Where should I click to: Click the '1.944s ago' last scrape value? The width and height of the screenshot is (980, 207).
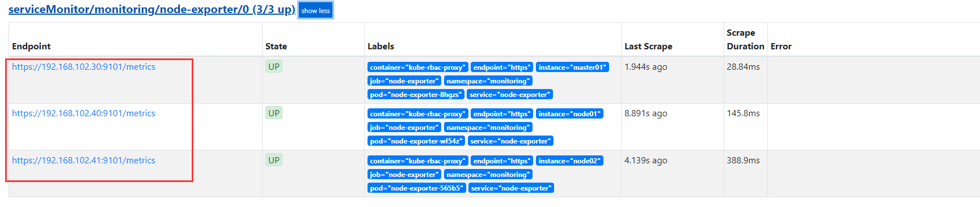646,67
